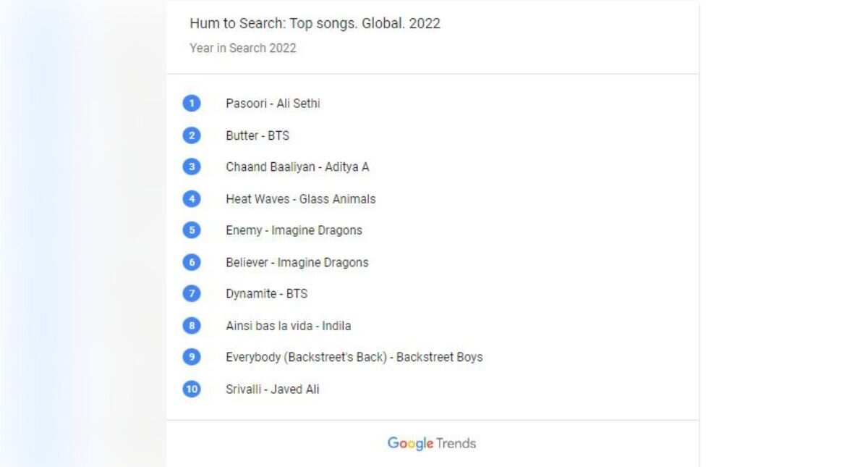868x467 pixels.
Task: Click the number 3 rank badge
Action: point(191,167)
